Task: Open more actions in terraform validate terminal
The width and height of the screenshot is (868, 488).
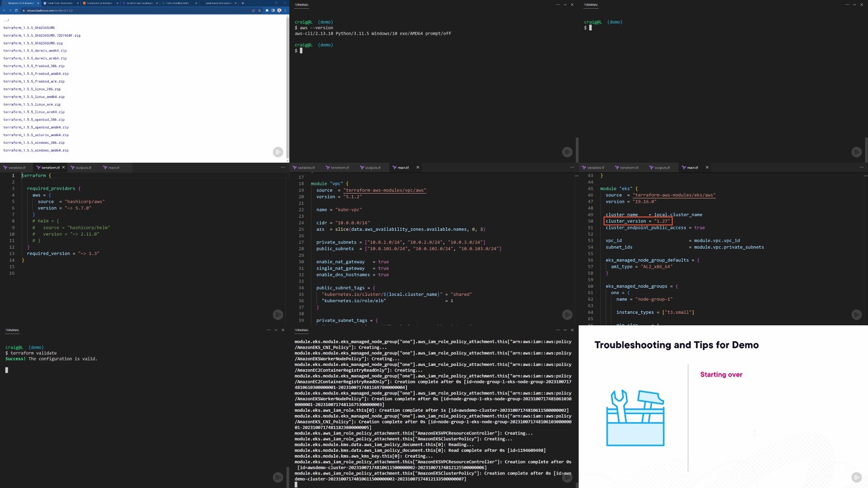Action: pos(269,330)
